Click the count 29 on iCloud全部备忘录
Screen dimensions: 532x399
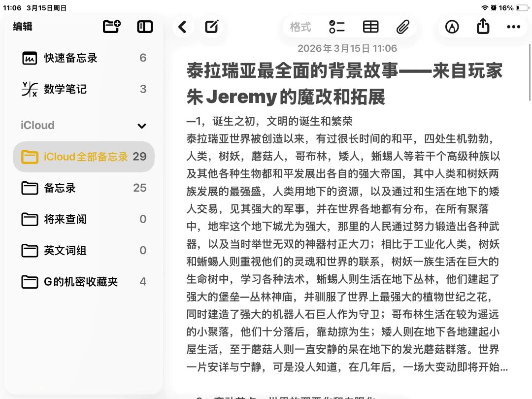tap(139, 157)
